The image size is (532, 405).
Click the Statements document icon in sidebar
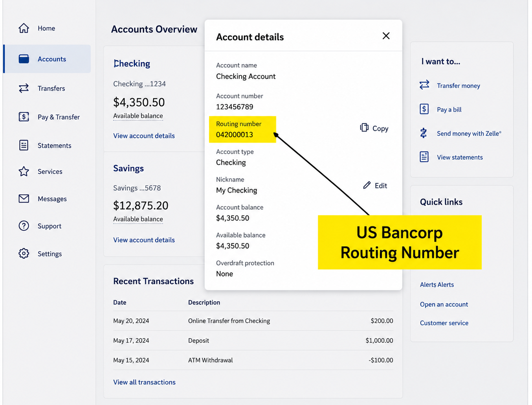[24, 145]
